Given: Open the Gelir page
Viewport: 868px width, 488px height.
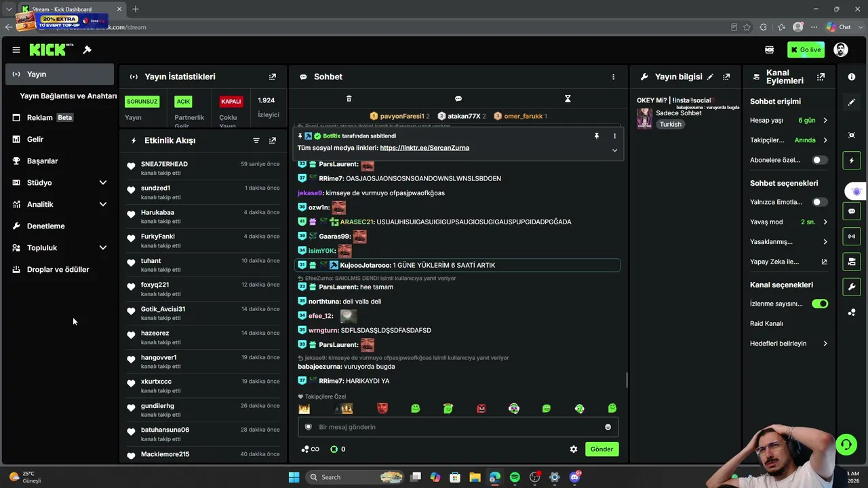Looking at the screenshot, I should pos(60,139).
